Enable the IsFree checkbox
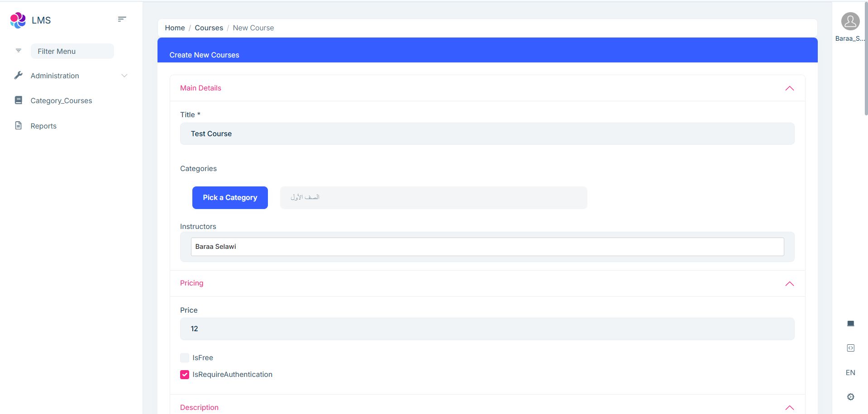This screenshot has width=868, height=414. [x=185, y=358]
